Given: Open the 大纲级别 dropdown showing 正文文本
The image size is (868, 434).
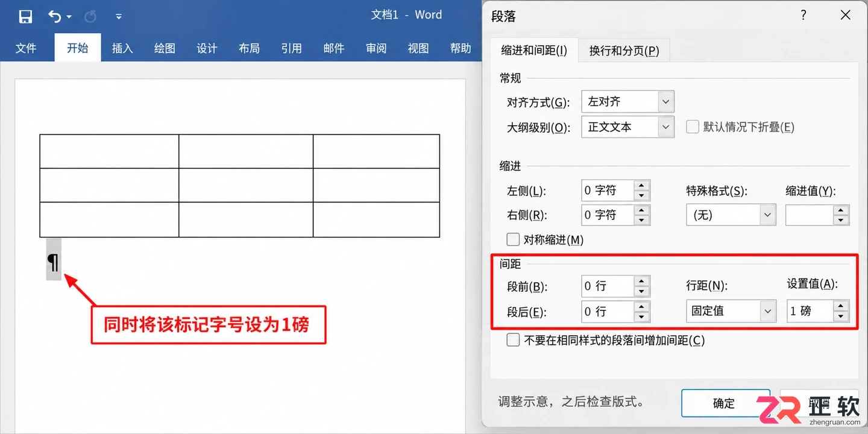Looking at the screenshot, I should pyautogui.click(x=627, y=127).
